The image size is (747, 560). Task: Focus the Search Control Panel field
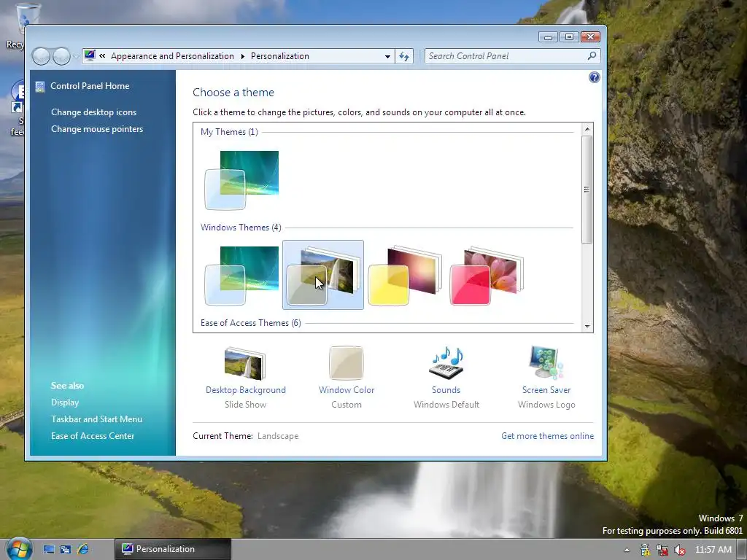tap(506, 56)
